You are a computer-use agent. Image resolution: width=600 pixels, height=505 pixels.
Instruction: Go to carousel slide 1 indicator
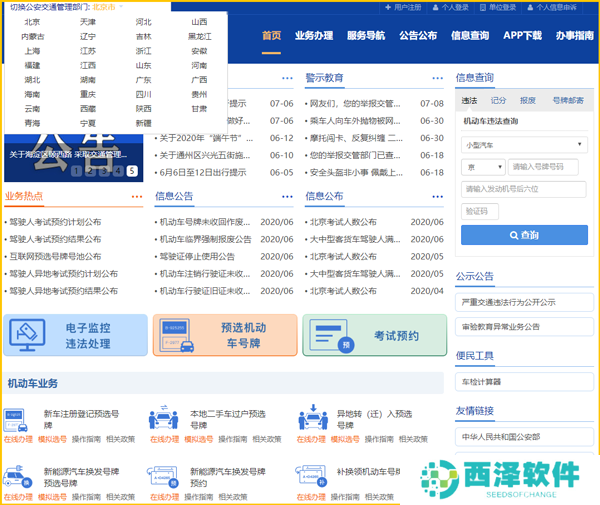point(76,171)
